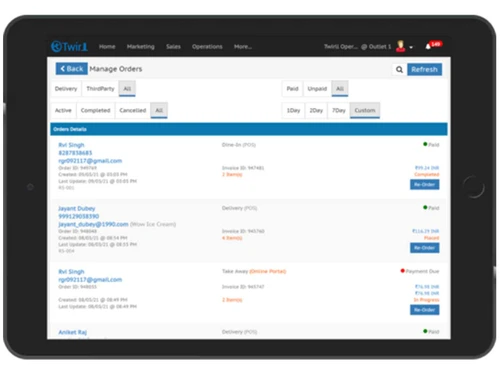Select the 1Day range
This screenshot has width=500, height=375.
293,110
